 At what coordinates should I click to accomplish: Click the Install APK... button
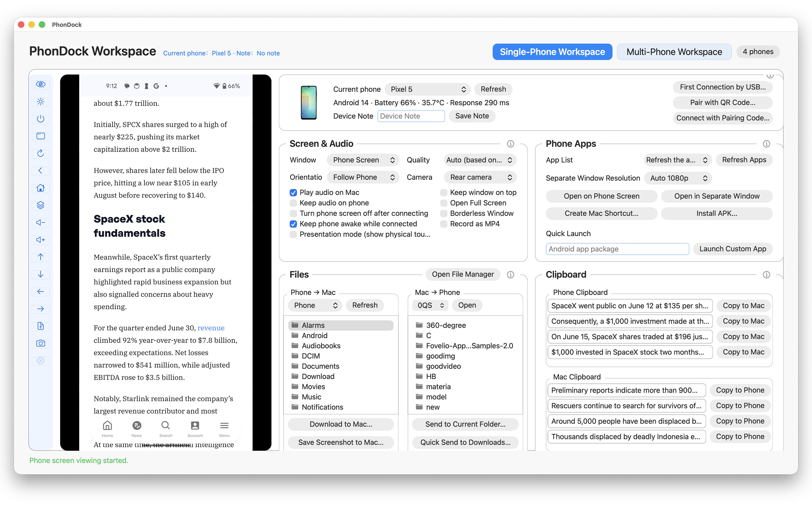pos(717,213)
